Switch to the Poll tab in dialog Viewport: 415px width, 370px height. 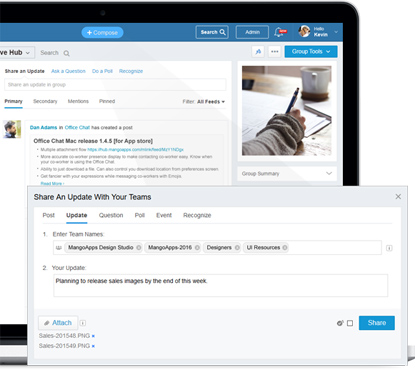(x=139, y=215)
